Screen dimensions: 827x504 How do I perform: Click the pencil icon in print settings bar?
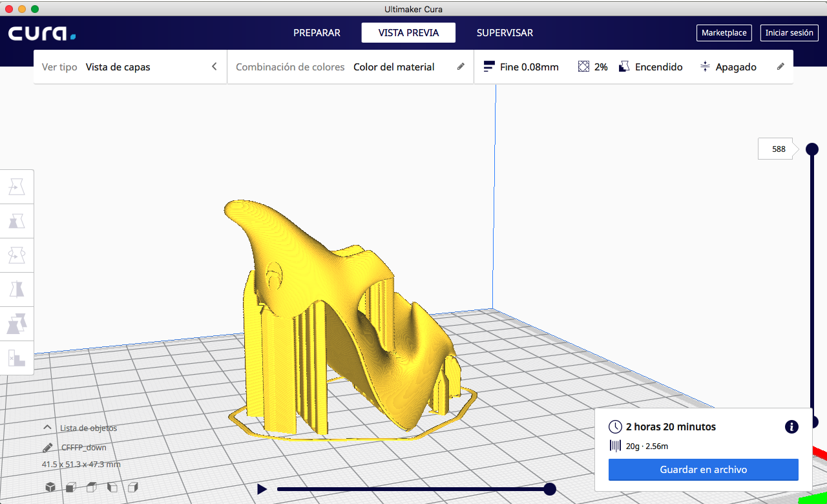click(x=780, y=67)
